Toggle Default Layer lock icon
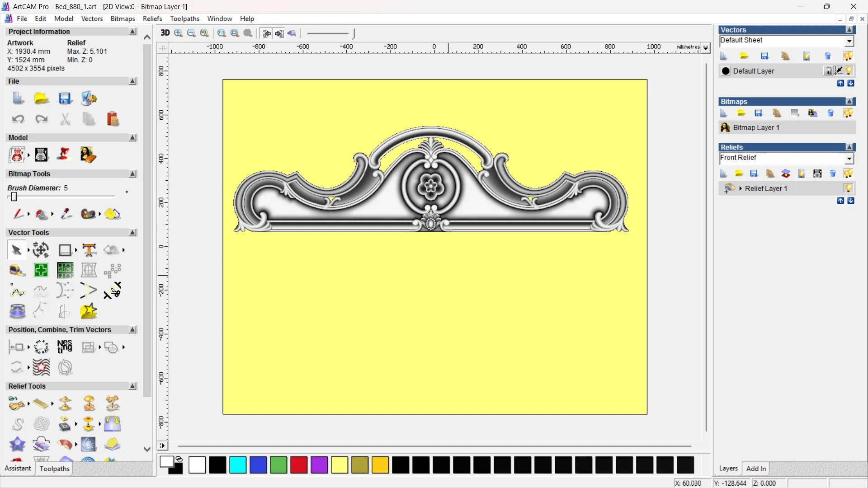The image size is (868, 488). pos(828,71)
